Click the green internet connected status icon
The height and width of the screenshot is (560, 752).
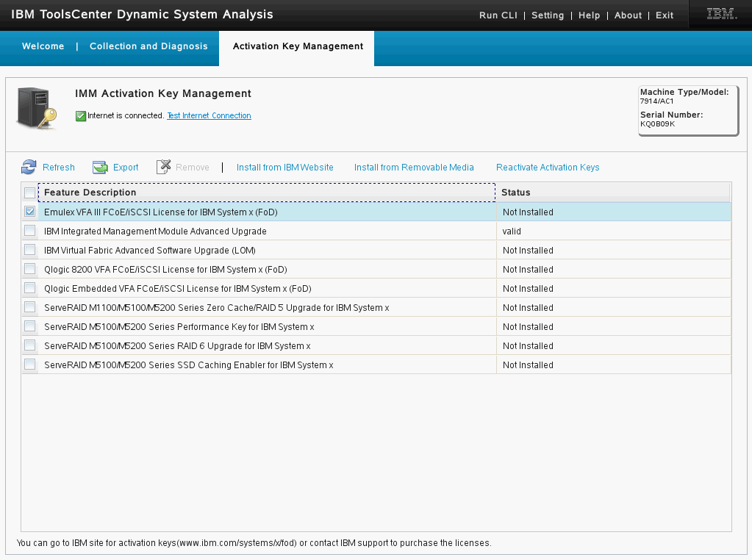[81, 116]
